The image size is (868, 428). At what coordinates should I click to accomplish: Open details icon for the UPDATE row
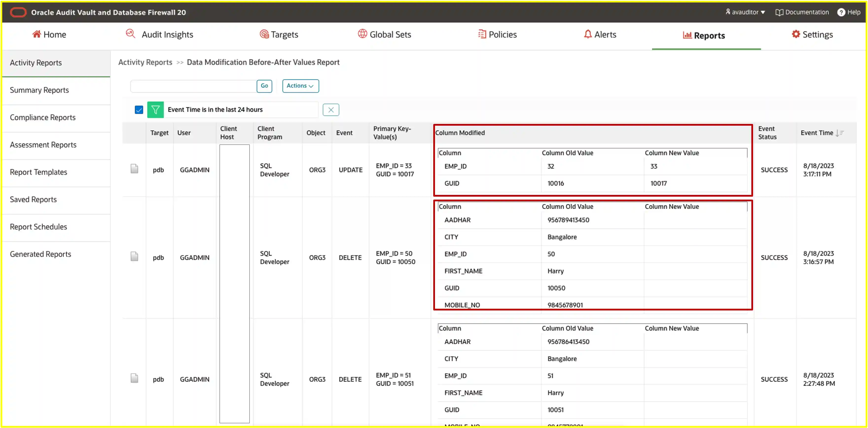(x=134, y=169)
